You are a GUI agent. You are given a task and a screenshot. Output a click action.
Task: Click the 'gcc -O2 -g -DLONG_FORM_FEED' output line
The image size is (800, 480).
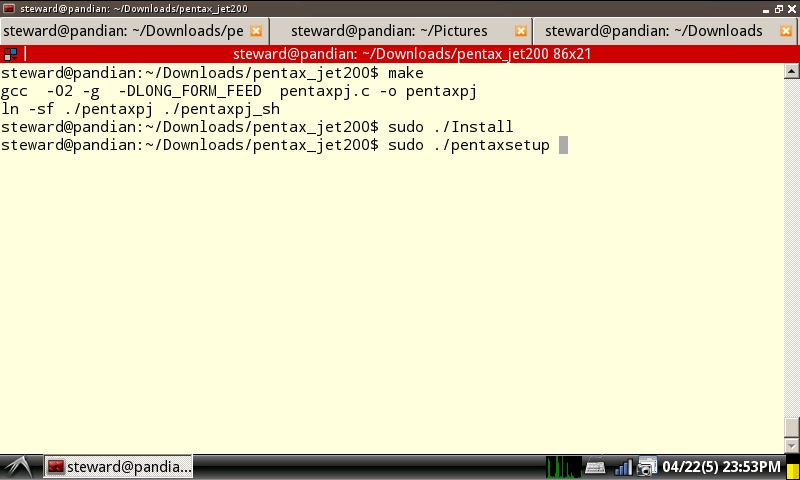pyautogui.click(x=239, y=91)
